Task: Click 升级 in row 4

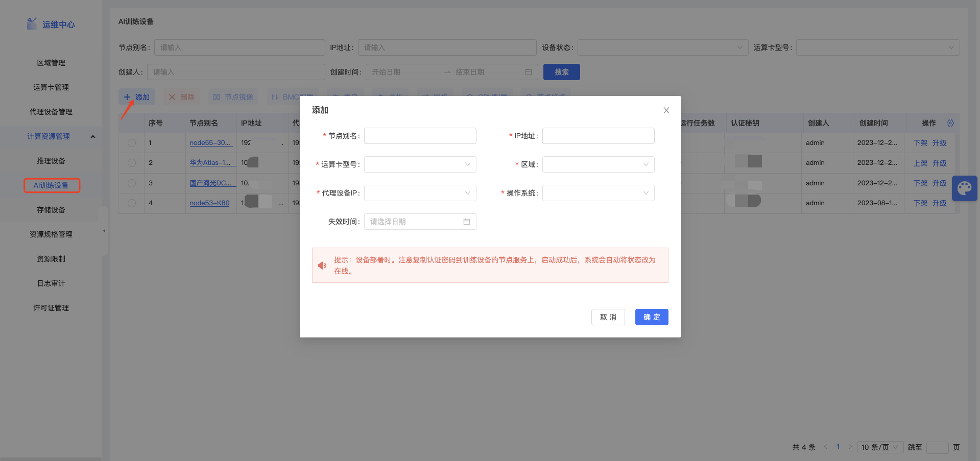Action: pos(939,203)
